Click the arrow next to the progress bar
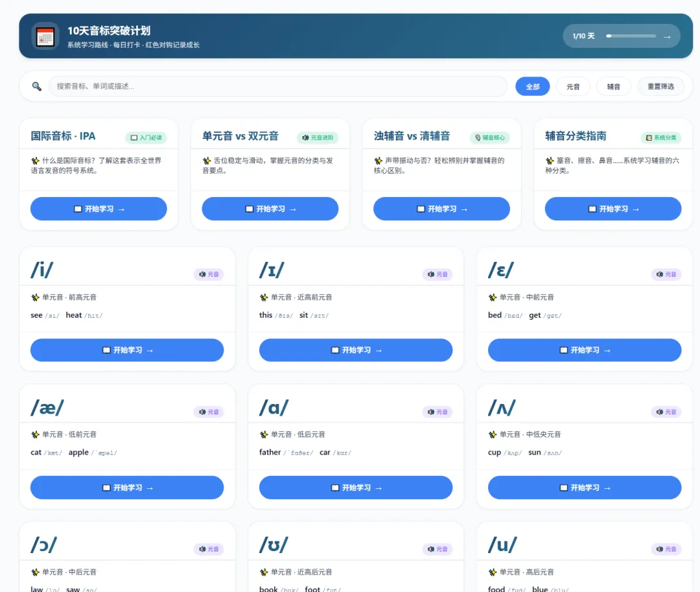The height and width of the screenshot is (592, 700). coord(667,36)
